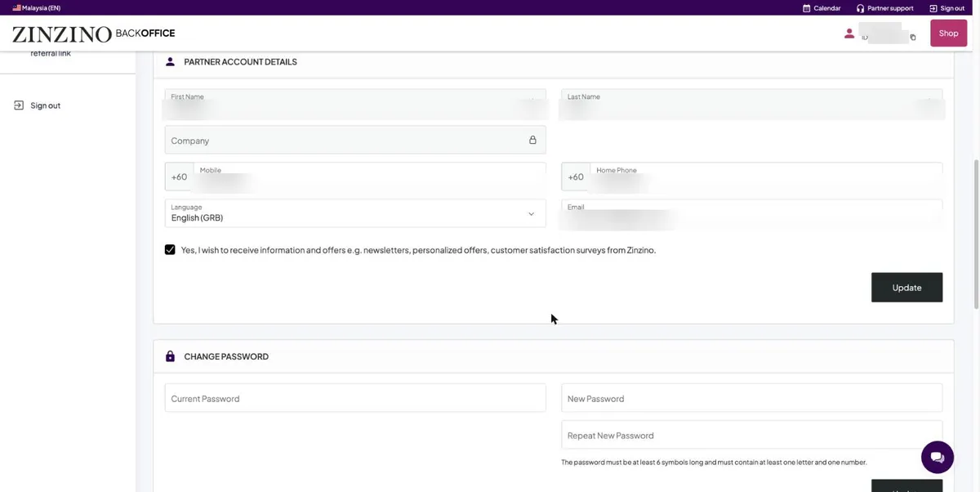Screen dimensions: 980x492
Task: Click the newsletter consent label text
Action: click(x=418, y=250)
